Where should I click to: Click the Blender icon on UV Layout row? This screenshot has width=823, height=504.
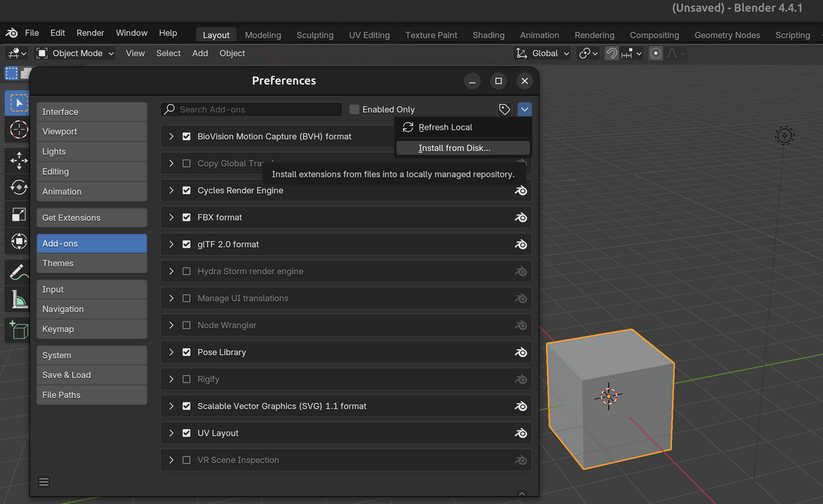coord(521,433)
